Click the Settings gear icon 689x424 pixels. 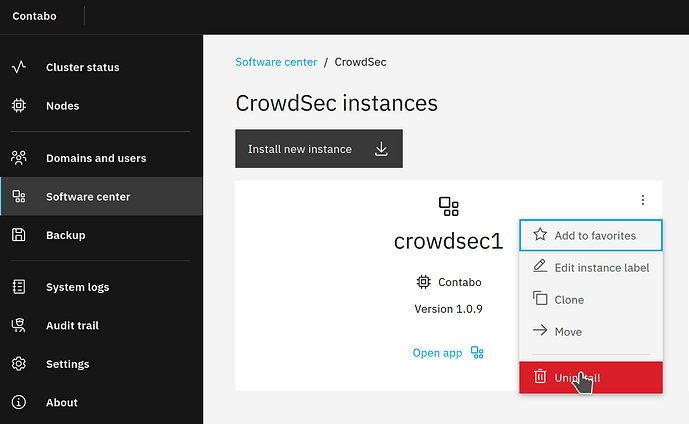(18, 364)
